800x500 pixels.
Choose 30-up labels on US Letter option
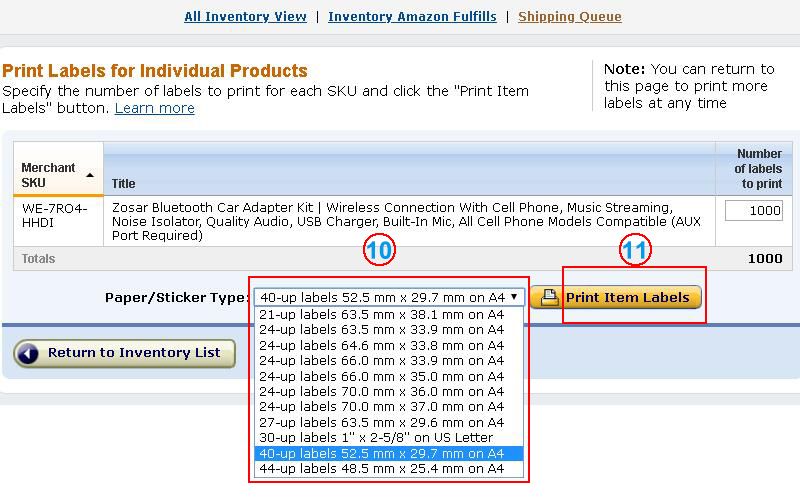pyautogui.click(x=375, y=437)
